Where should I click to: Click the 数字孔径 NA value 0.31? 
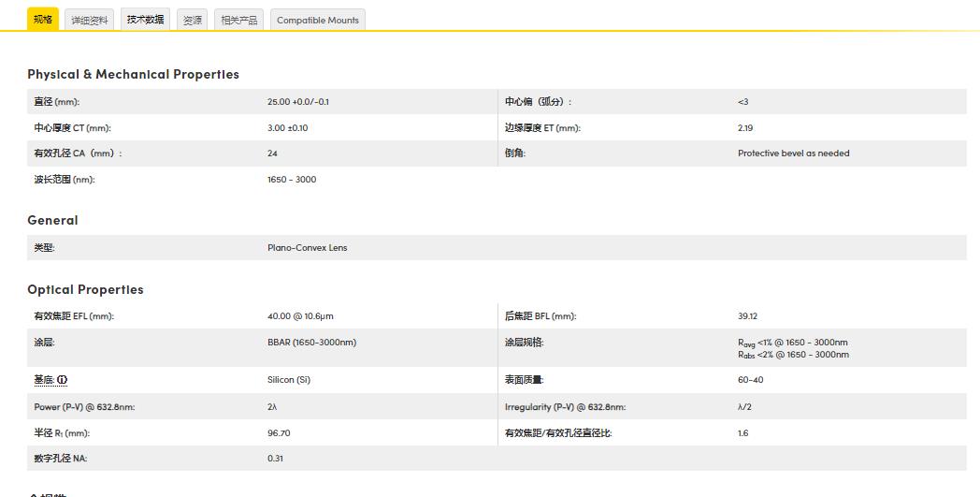pyautogui.click(x=275, y=459)
